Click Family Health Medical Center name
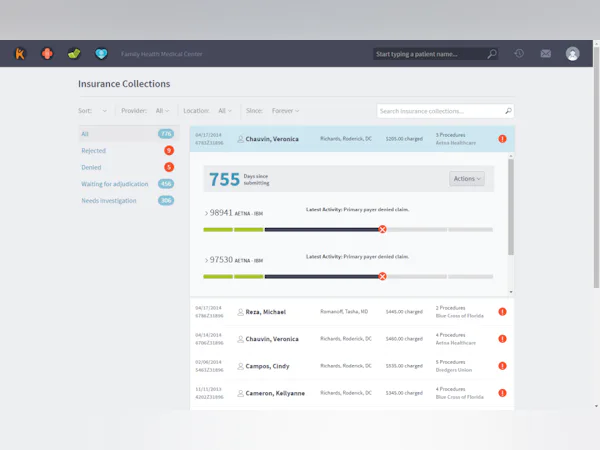The width and height of the screenshot is (600, 450). tap(161, 54)
